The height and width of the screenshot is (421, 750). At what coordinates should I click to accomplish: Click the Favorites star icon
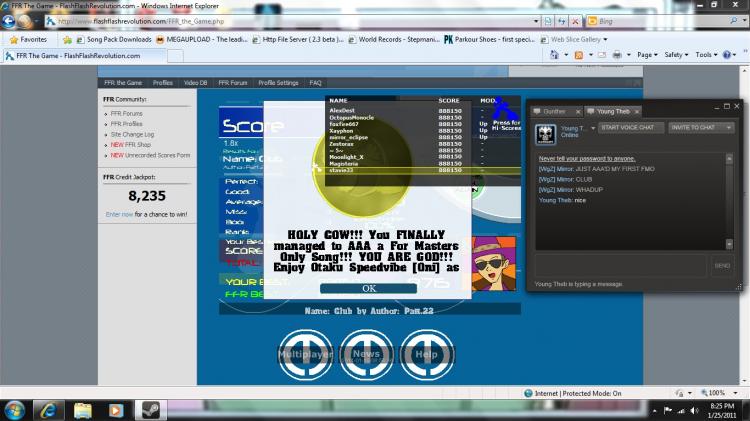coord(14,40)
